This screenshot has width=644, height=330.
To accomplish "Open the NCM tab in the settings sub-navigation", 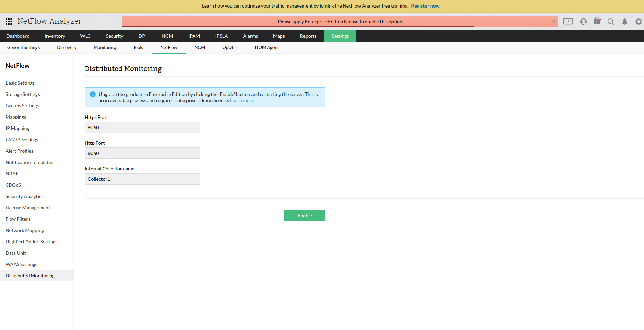I will (x=200, y=48).
